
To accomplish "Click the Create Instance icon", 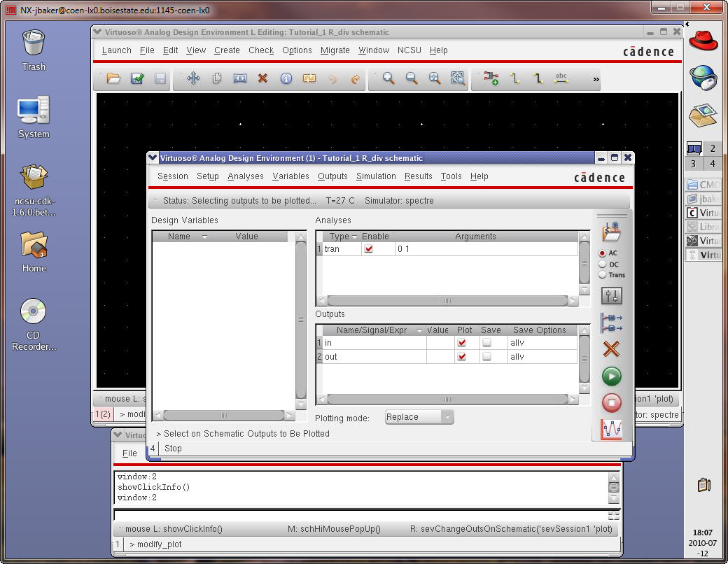I will 491,78.
